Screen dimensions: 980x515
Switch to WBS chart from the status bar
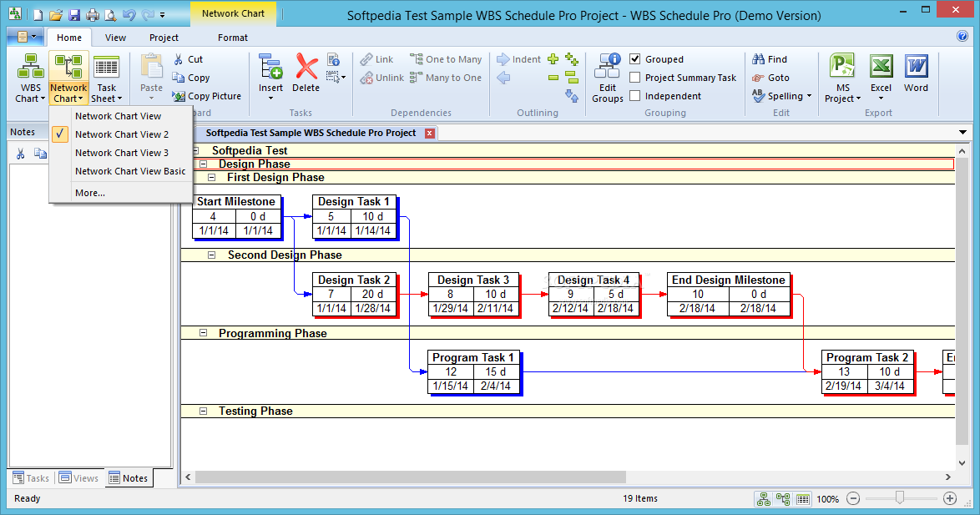click(x=764, y=499)
